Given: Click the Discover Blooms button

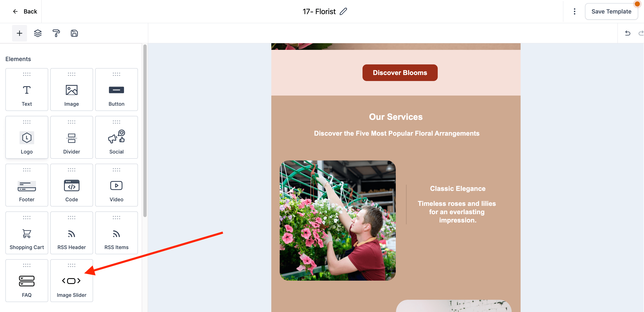Looking at the screenshot, I should point(400,72).
